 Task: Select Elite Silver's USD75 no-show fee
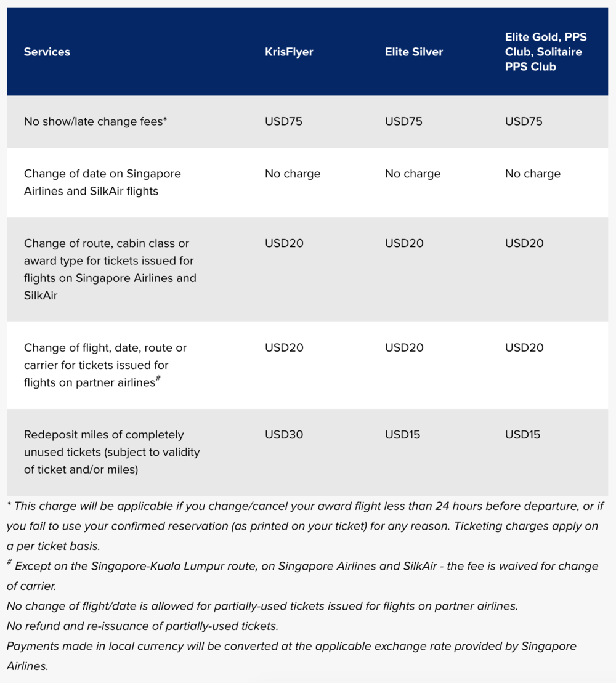[403, 121]
